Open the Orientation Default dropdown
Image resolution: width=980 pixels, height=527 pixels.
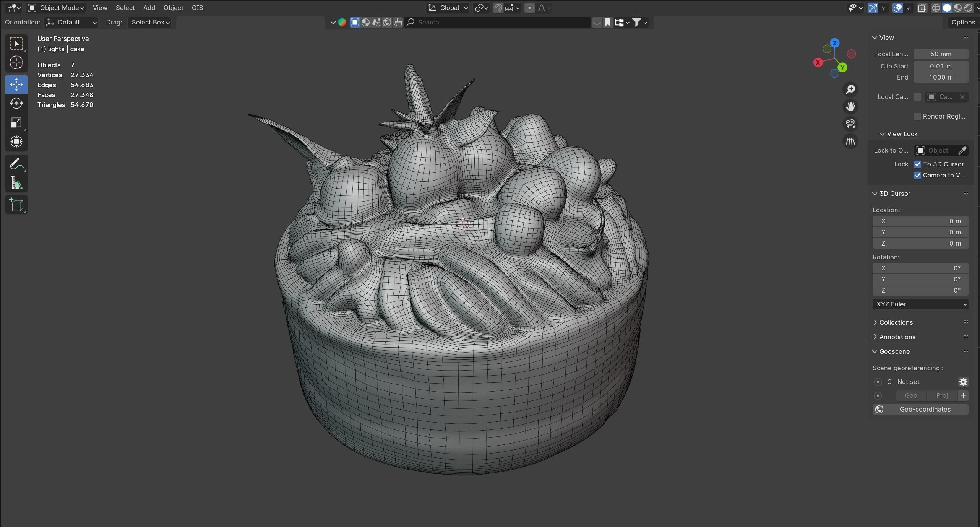[71, 22]
